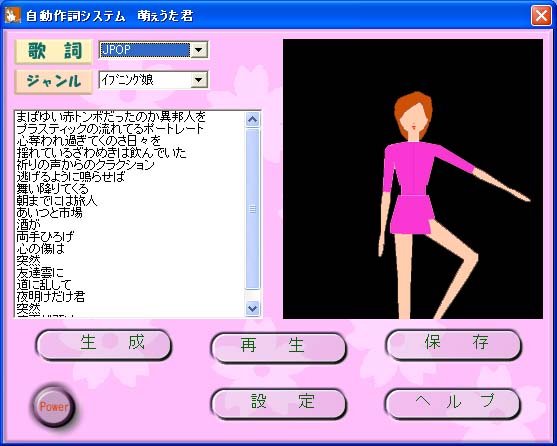557x446 pixels.
Task: Click the app icon in title bar
Action: point(12,16)
